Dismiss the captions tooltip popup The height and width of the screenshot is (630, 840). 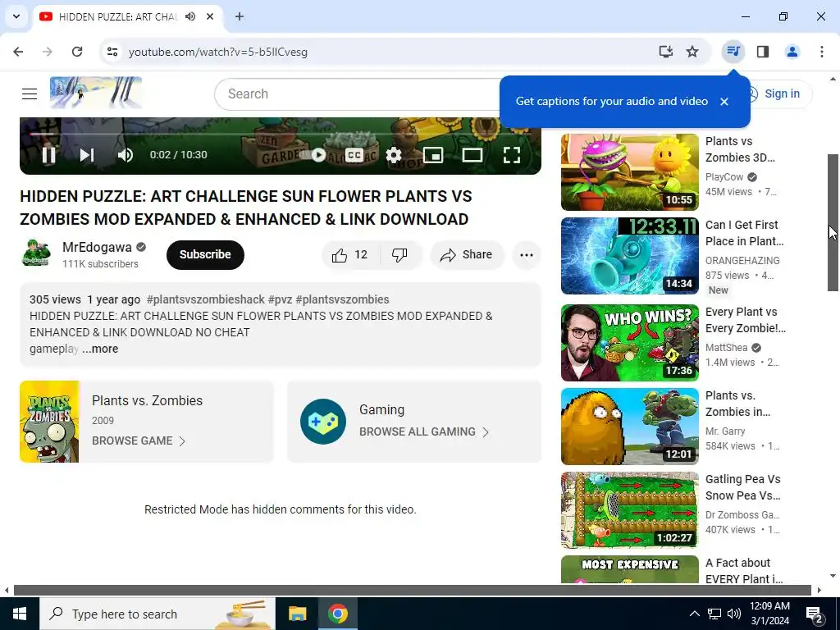tap(724, 102)
